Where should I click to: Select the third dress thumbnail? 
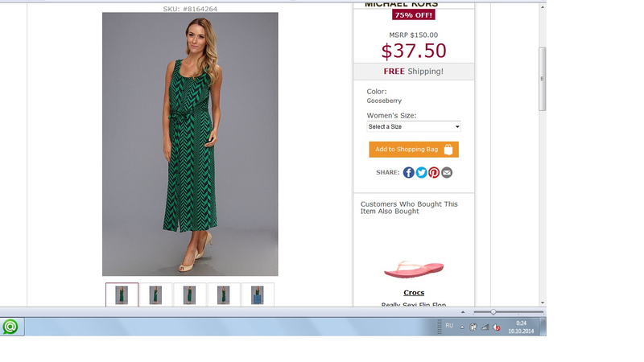[x=189, y=294]
